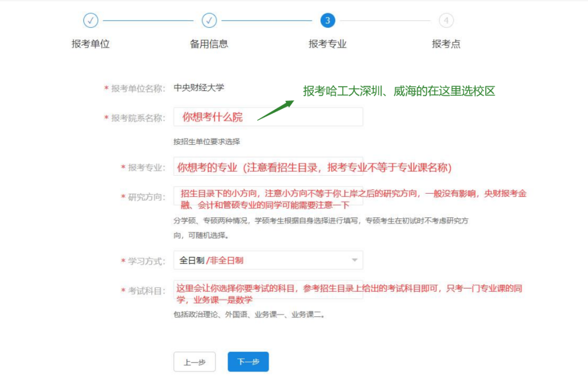Click the gray step 4 circle icon

tap(446, 20)
